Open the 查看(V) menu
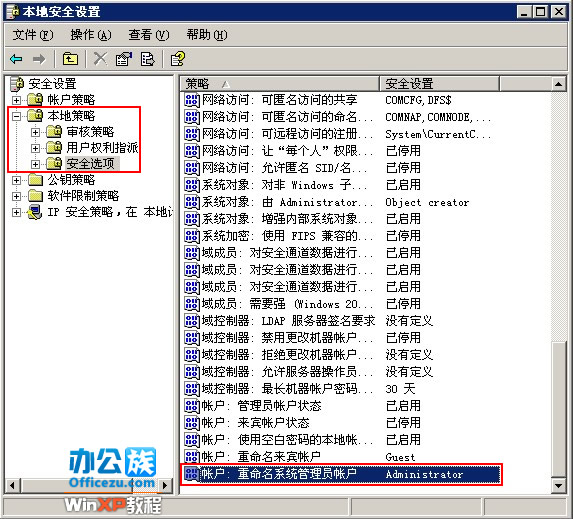This screenshot has width=573, height=519. (x=148, y=35)
